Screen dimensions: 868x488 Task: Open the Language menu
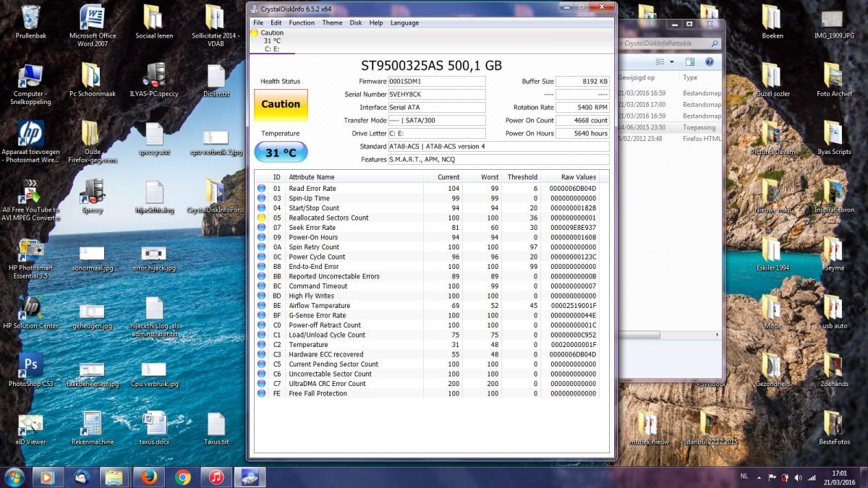click(404, 22)
